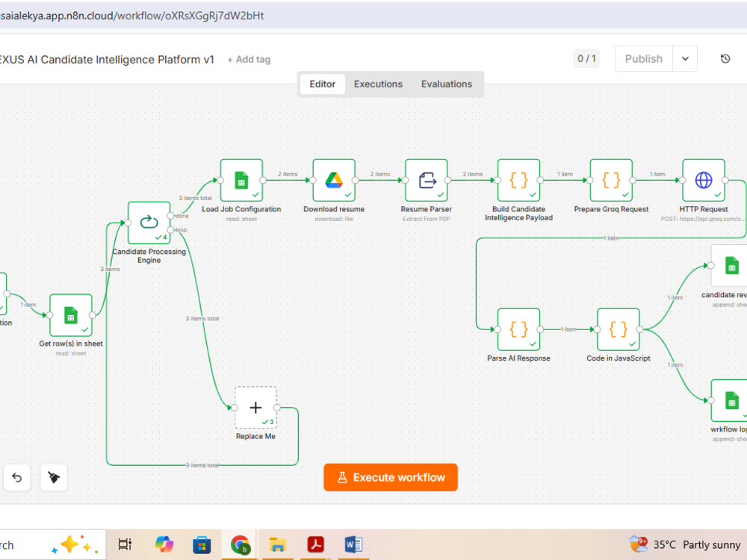This screenshot has height=560, width=747.
Task: Open the Parse AI Response code node
Action: [x=519, y=329]
